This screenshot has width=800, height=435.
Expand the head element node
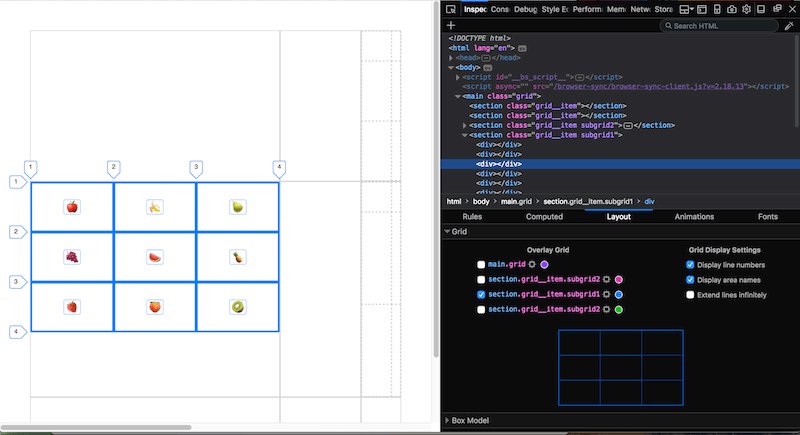click(451, 58)
